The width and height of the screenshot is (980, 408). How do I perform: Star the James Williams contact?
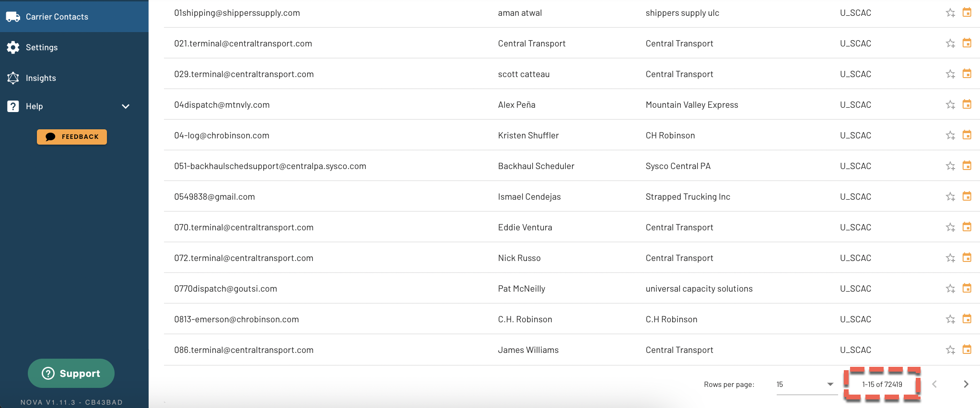[950, 350]
